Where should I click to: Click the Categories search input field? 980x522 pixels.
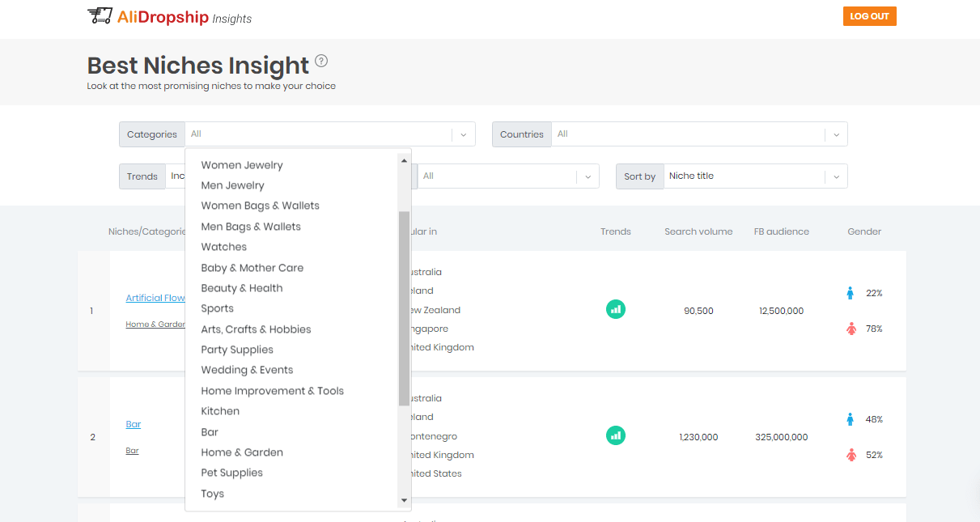pyautogui.click(x=316, y=134)
